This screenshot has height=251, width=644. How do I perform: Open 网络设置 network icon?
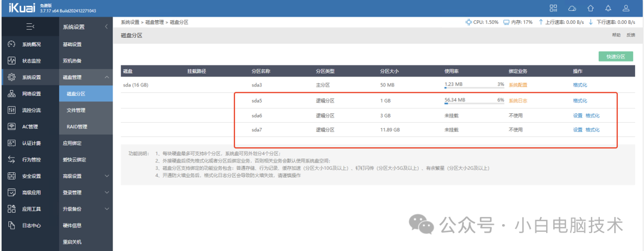(11, 94)
